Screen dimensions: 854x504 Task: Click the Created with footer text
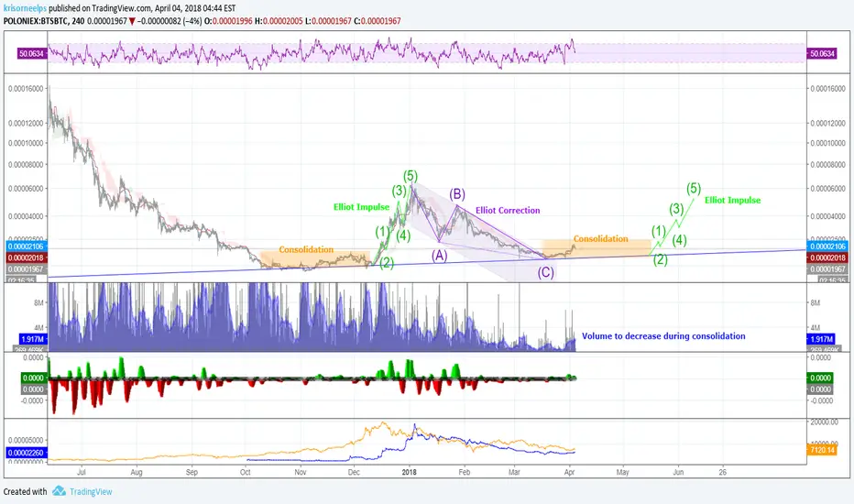(25, 491)
